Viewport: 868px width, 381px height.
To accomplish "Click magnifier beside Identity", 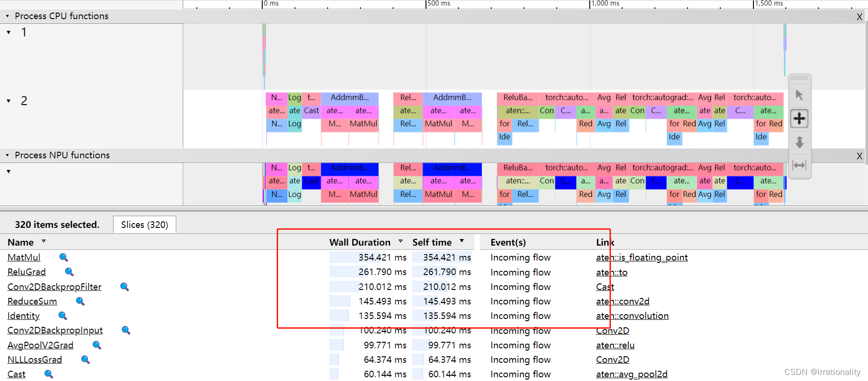I will pos(63,316).
